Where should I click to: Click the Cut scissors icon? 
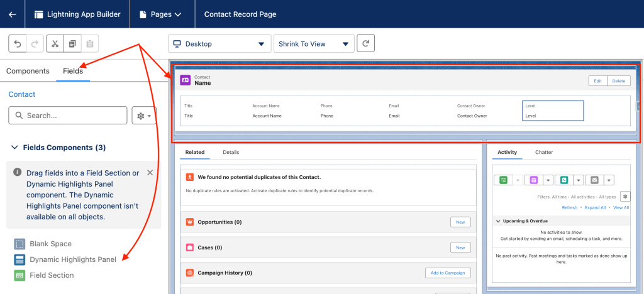coord(55,44)
